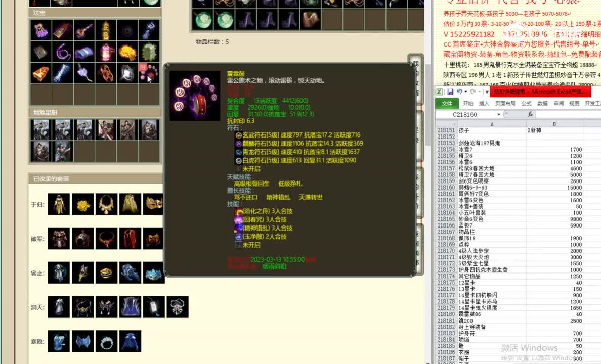
Task: Click the blue open scroll artifact
Action: tap(84, 52)
